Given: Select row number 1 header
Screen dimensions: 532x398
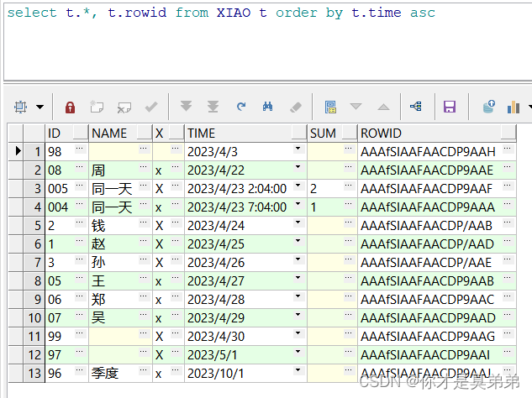Looking at the screenshot, I should click(x=34, y=151).
